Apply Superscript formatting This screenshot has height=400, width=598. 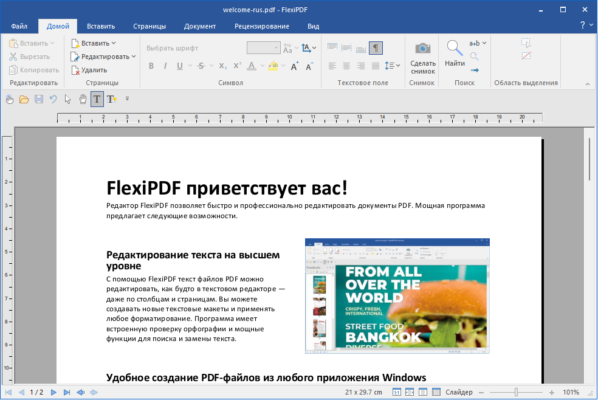[237, 66]
